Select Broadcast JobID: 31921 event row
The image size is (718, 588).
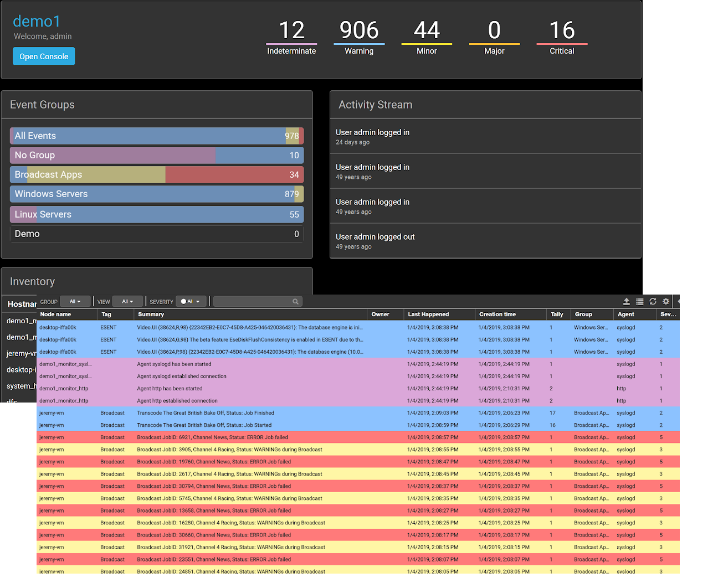[358, 546]
